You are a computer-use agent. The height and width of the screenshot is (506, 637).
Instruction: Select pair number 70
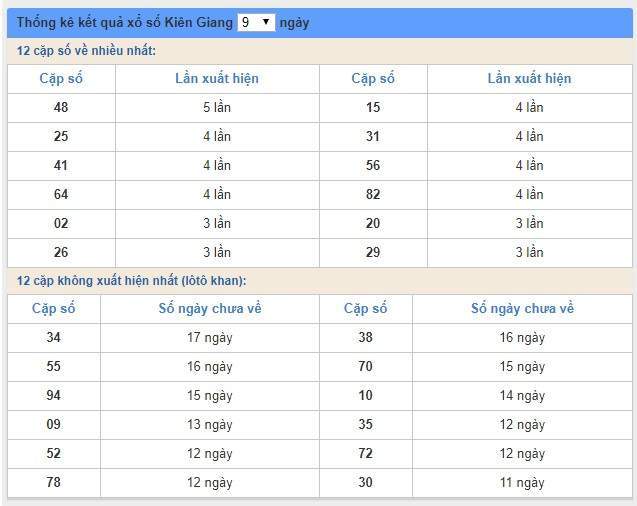pos(366,366)
